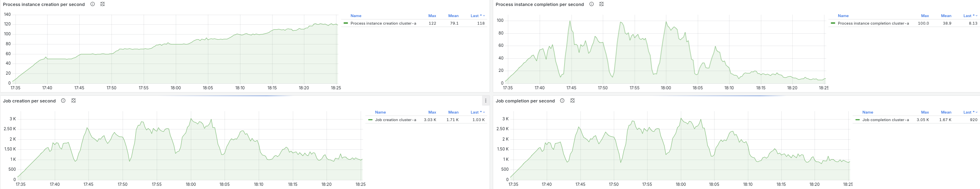Open Job creation panel three-dot menu
The height and width of the screenshot is (189, 980).
pos(486,101)
